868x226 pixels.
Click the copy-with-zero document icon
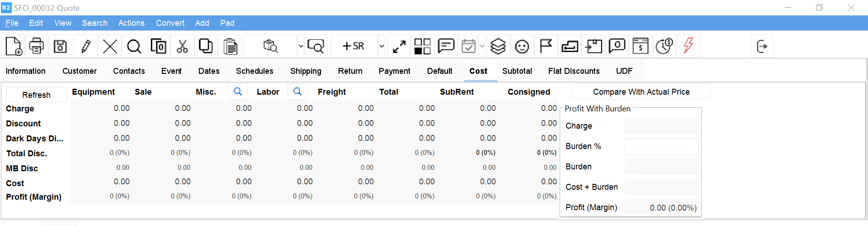158,46
